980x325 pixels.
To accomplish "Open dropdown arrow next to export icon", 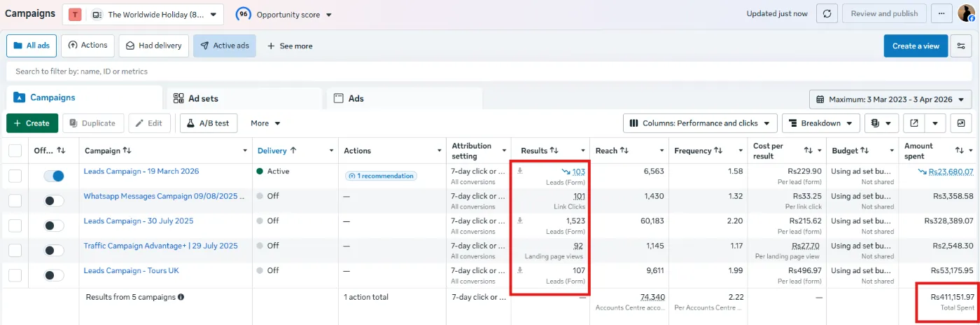I will pyautogui.click(x=935, y=123).
